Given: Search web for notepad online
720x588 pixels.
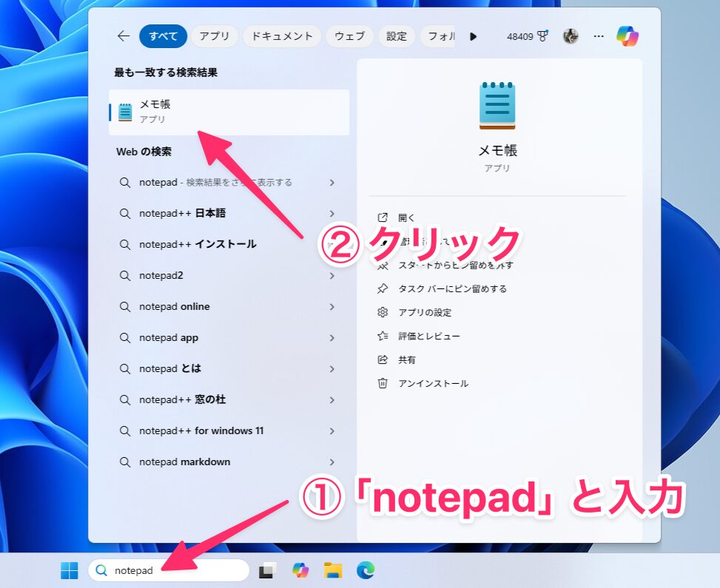Looking at the screenshot, I should pos(175,306).
